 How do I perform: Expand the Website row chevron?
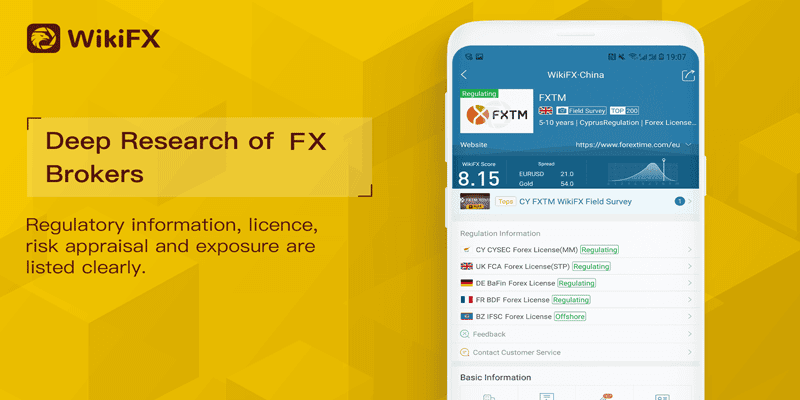click(689, 144)
